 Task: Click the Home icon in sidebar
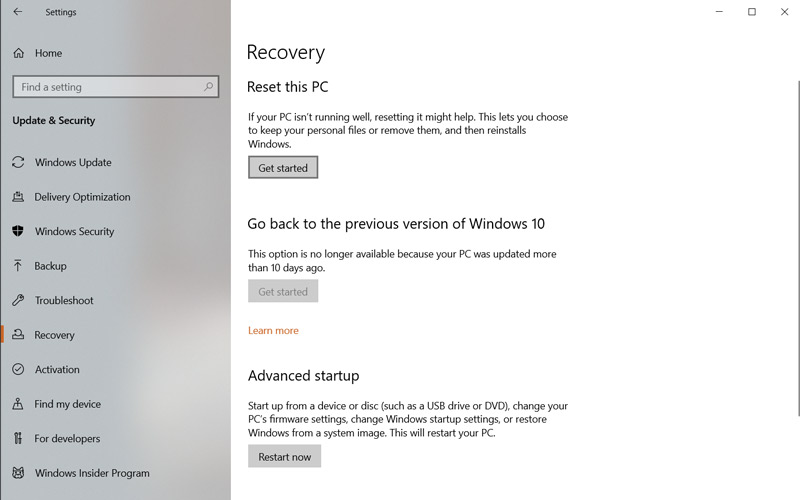[17, 53]
